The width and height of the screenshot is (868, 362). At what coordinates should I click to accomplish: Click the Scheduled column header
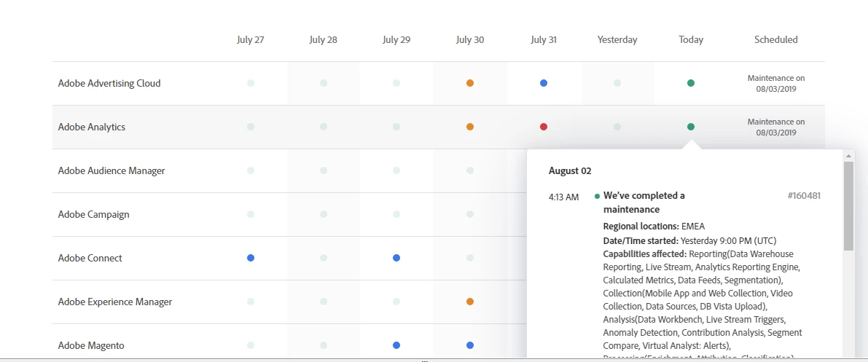776,40
